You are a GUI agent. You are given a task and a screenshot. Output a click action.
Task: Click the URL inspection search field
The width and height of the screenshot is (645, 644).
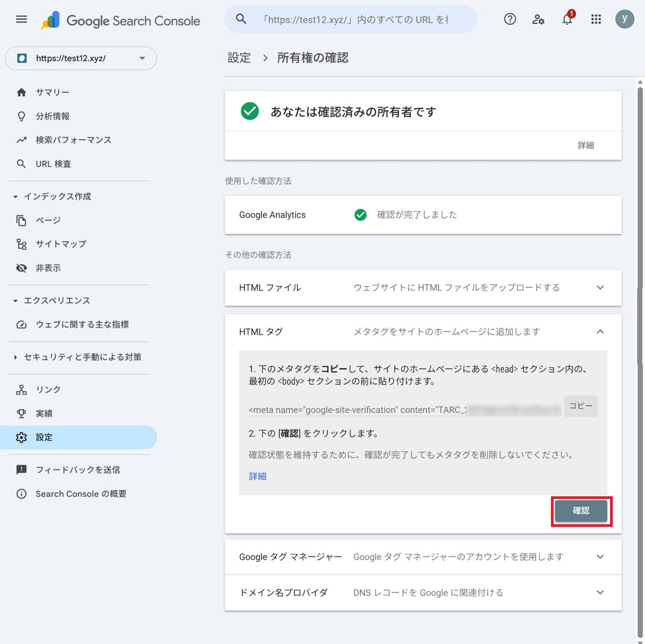355,19
